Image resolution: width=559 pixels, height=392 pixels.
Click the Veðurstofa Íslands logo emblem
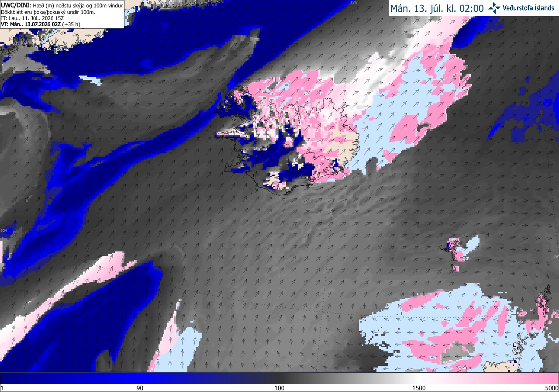(x=495, y=7)
